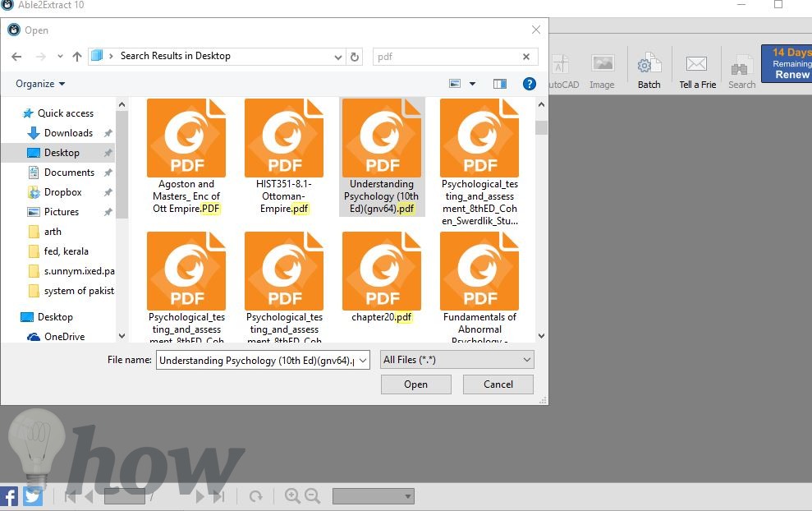Screen dimensions: 812x511
Task: Click the Cancel button
Action: pyautogui.click(x=498, y=384)
